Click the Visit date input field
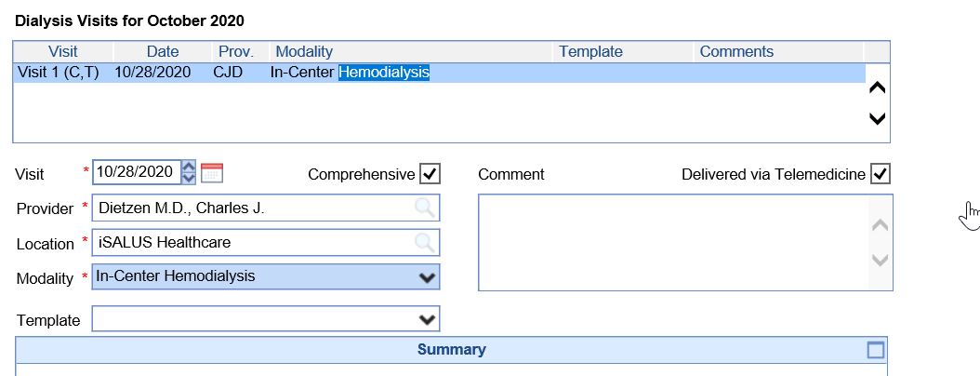 (x=135, y=172)
